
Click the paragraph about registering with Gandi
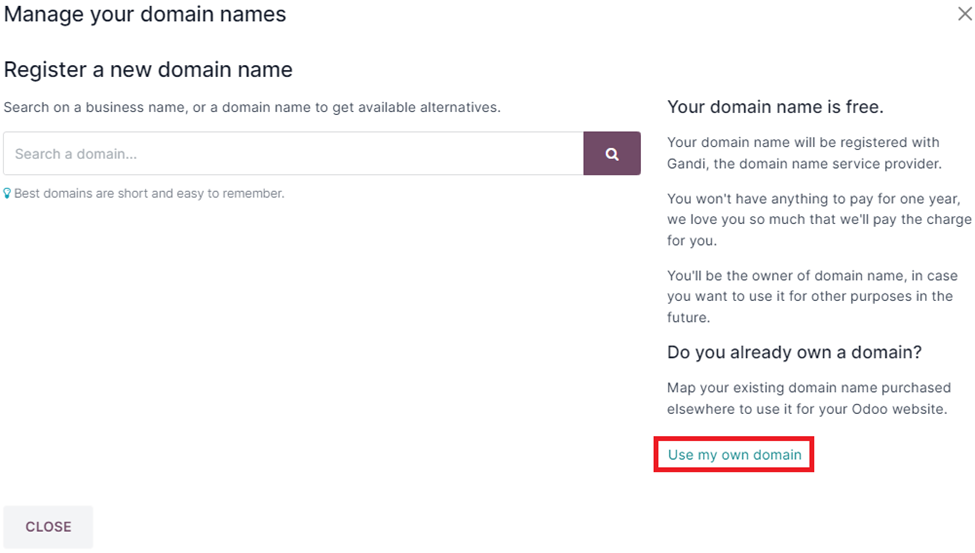pos(804,153)
